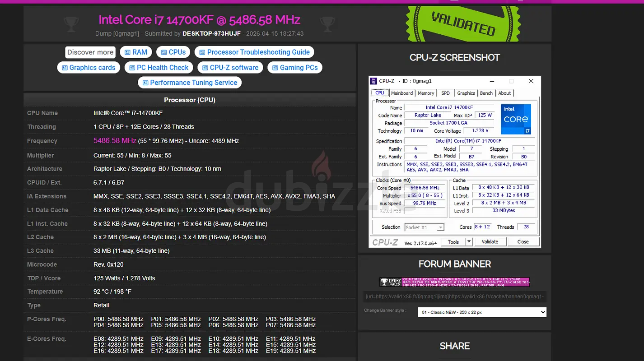Open the Socket #1 selection dropdown

pyautogui.click(x=424, y=227)
